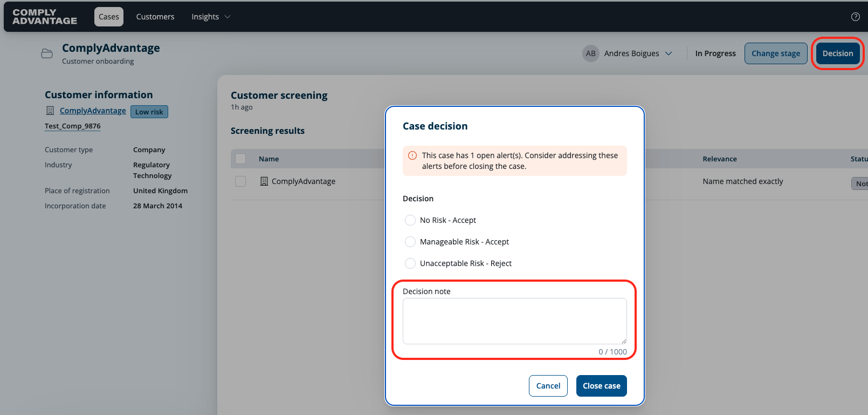Click the Company customer type value
This screenshot has width=868, height=415.
(149, 150)
